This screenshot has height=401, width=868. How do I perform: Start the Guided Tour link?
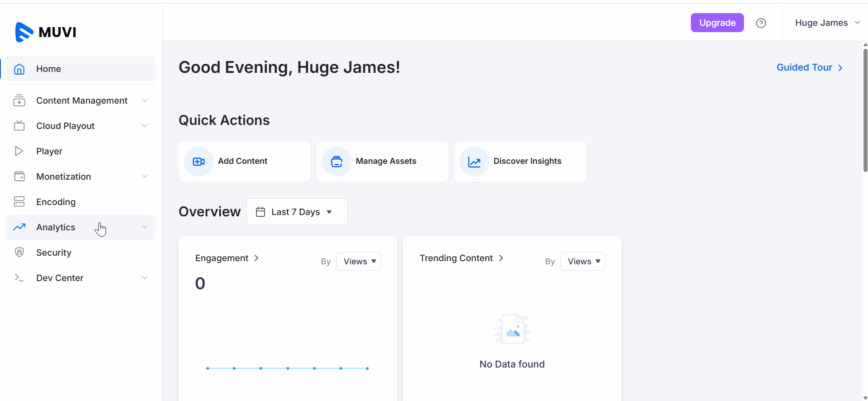click(809, 67)
